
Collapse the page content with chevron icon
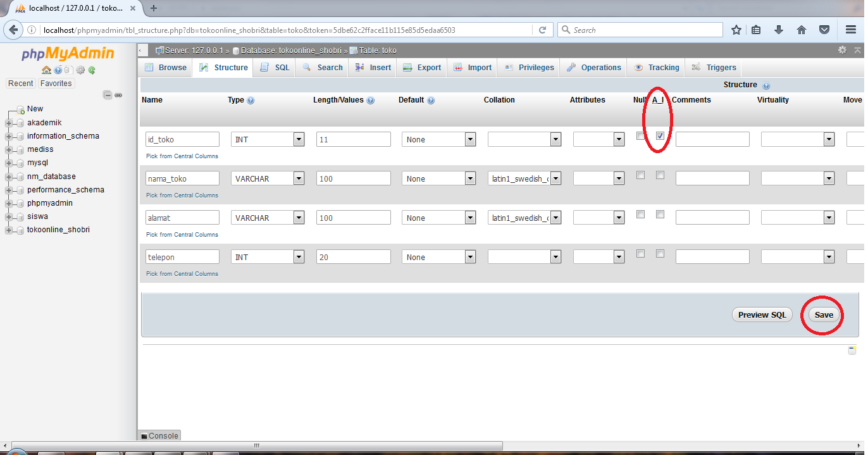tap(857, 50)
